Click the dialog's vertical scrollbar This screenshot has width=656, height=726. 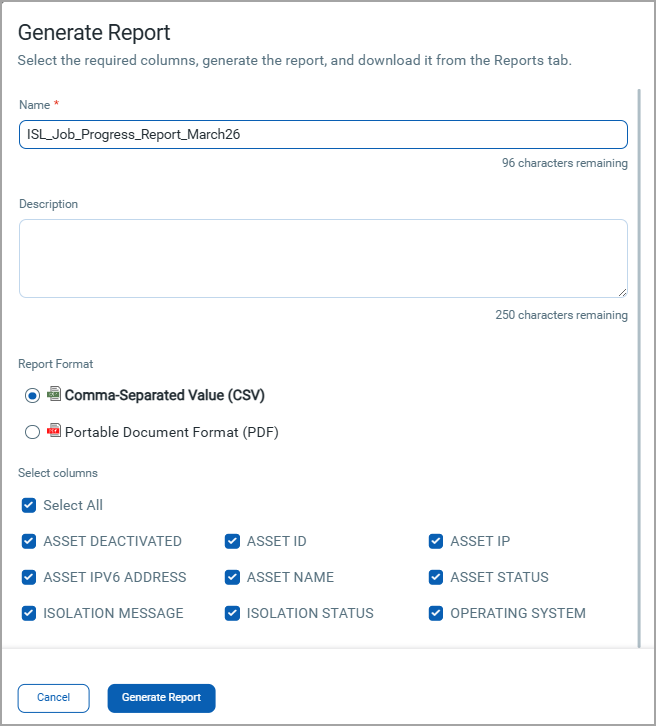[x=639, y=368]
